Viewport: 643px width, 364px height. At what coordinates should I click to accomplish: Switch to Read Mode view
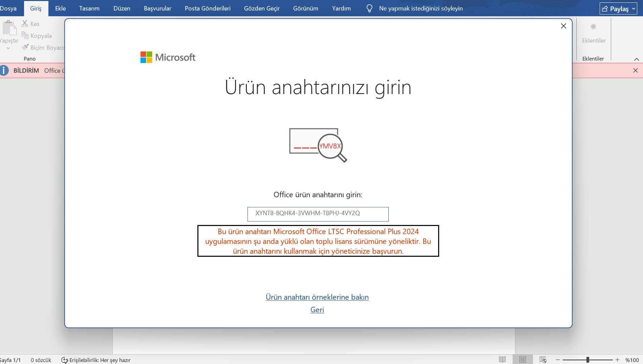[502, 360]
